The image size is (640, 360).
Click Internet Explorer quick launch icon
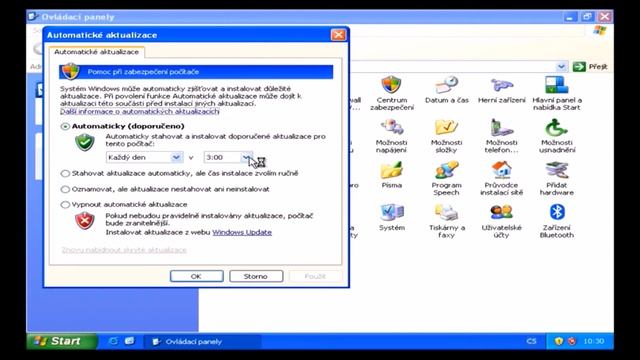pos(113,341)
